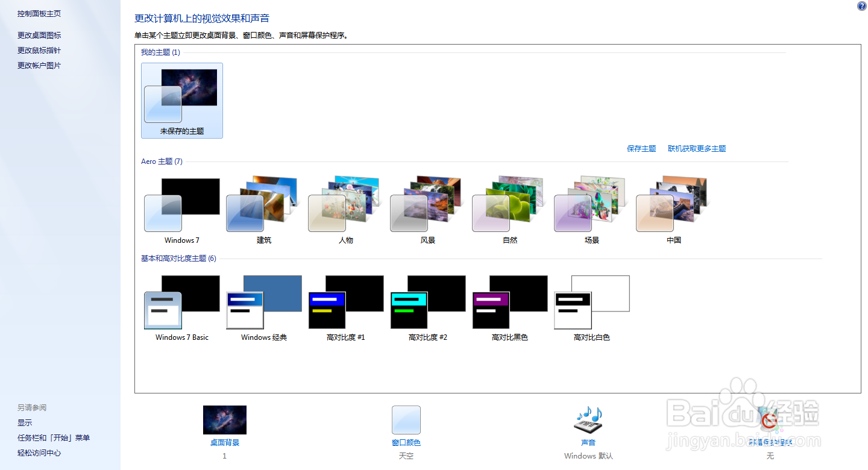Apply the Windows 7 Aero theme
The image size is (868, 470).
click(x=182, y=210)
